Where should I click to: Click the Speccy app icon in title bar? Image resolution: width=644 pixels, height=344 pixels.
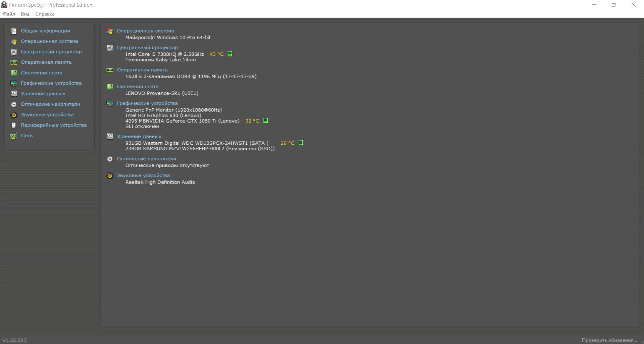4,5
